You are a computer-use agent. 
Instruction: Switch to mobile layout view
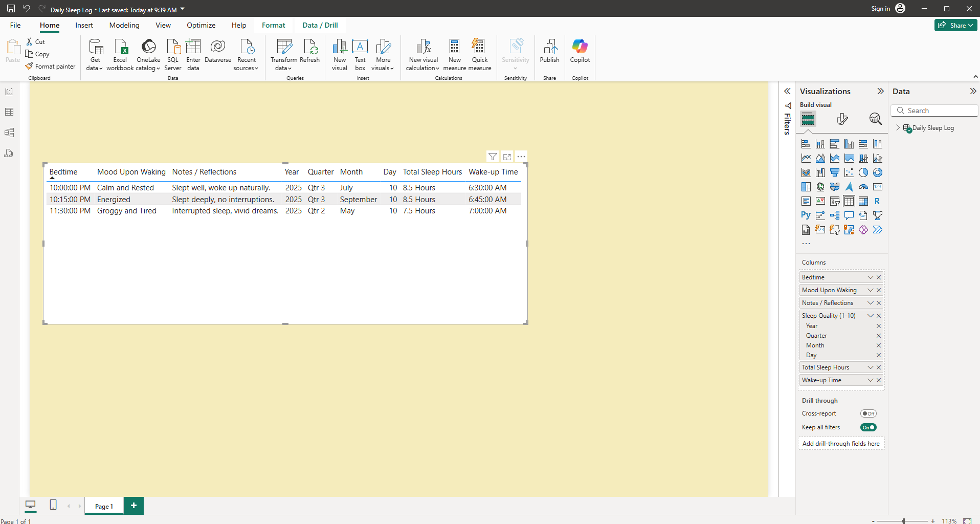click(53, 505)
